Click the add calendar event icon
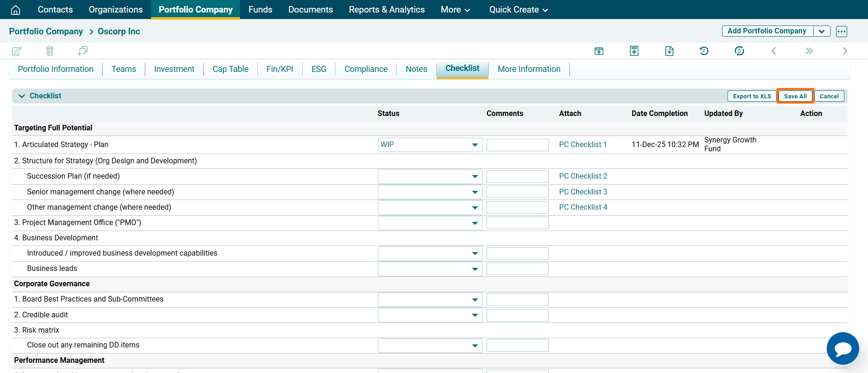Image resolution: width=868 pixels, height=373 pixels. [x=599, y=51]
